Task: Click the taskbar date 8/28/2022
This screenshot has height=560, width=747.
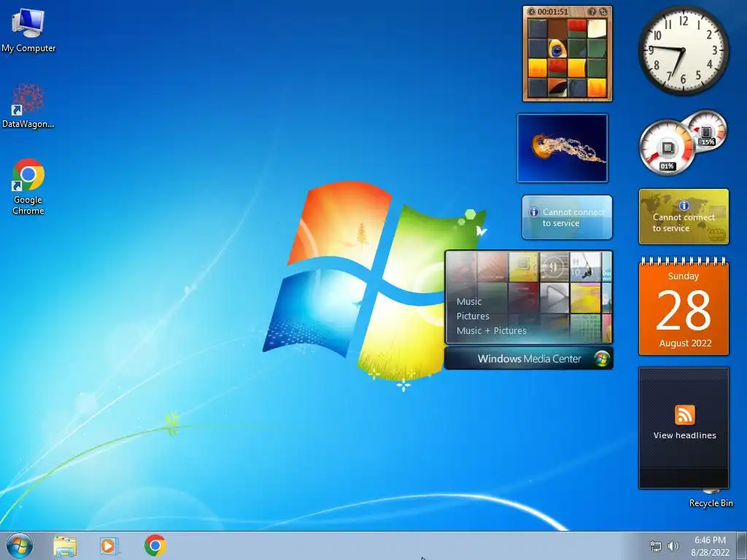Action: click(x=710, y=553)
